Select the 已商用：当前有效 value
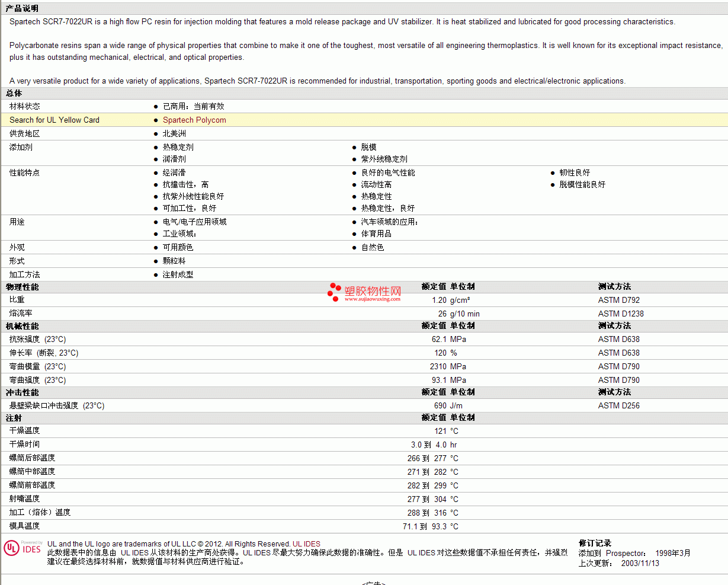This screenshot has width=728, height=585. (x=194, y=106)
